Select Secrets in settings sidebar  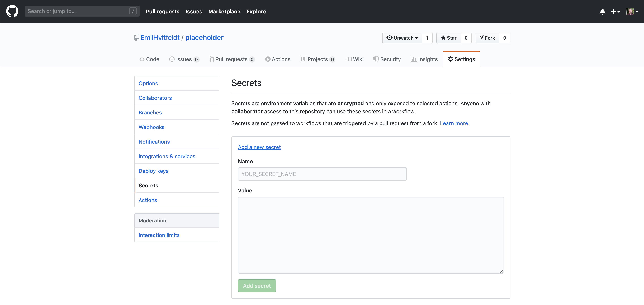click(177, 185)
